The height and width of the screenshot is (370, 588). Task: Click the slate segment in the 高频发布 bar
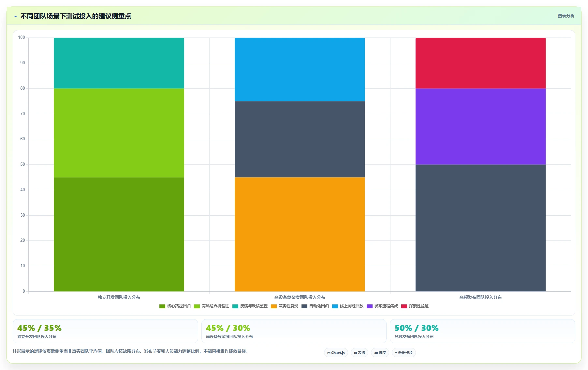point(481,228)
